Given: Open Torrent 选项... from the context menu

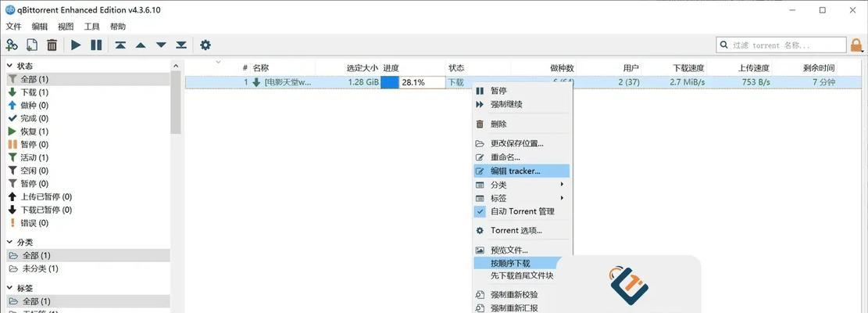Looking at the screenshot, I should [x=522, y=231].
